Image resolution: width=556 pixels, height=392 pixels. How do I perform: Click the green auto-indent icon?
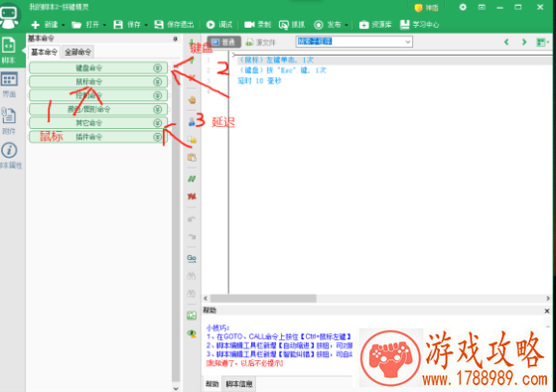click(x=192, y=316)
